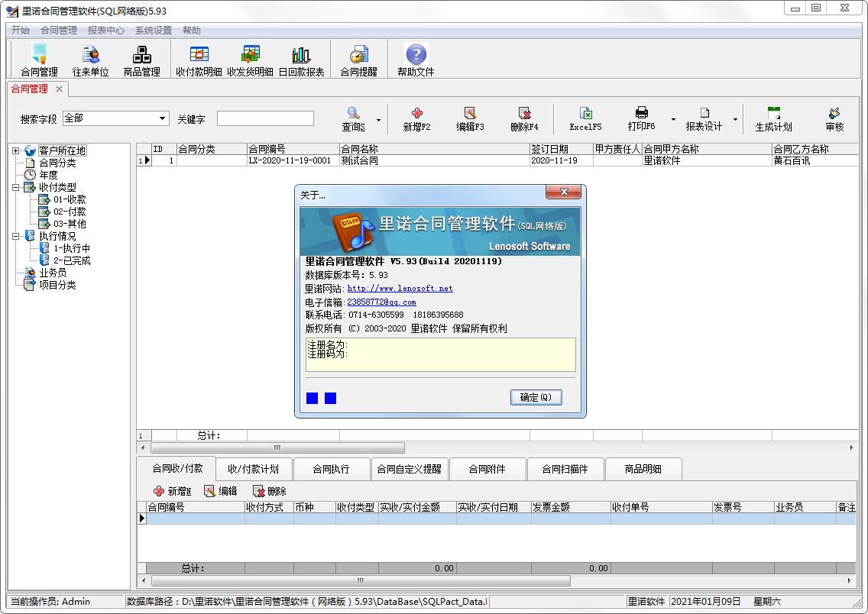
Task: Open the 帮助 menu
Action: (x=192, y=31)
